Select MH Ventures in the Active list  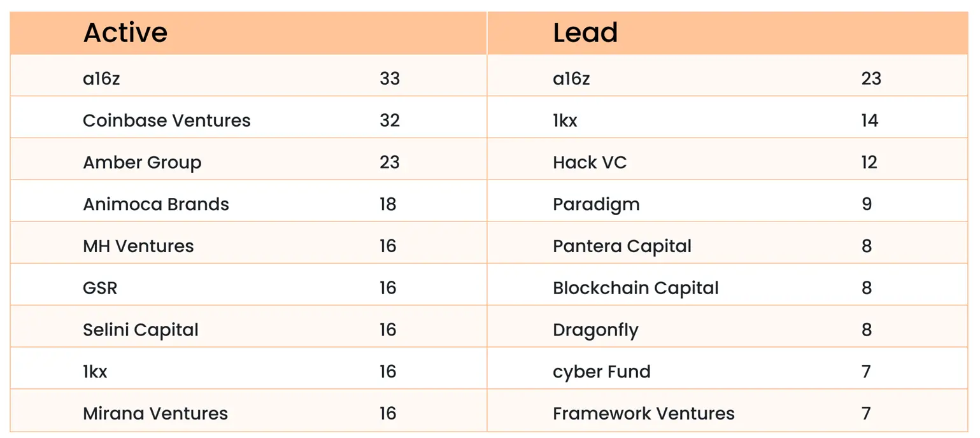[x=138, y=246]
